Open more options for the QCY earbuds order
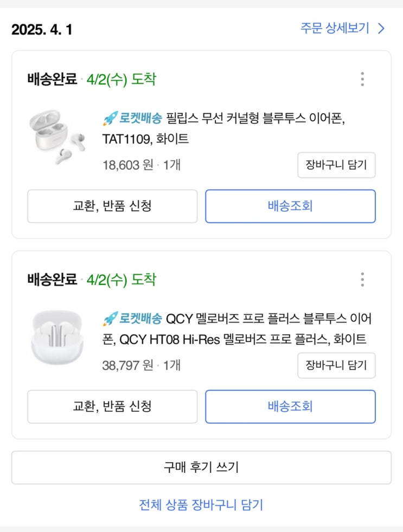This screenshot has width=403, height=532. tap(362, 280)
